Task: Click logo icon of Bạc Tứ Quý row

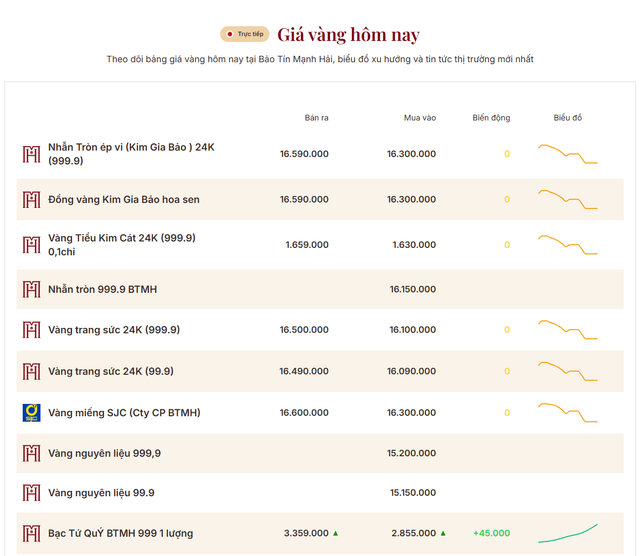Action: tap(31, 534)
